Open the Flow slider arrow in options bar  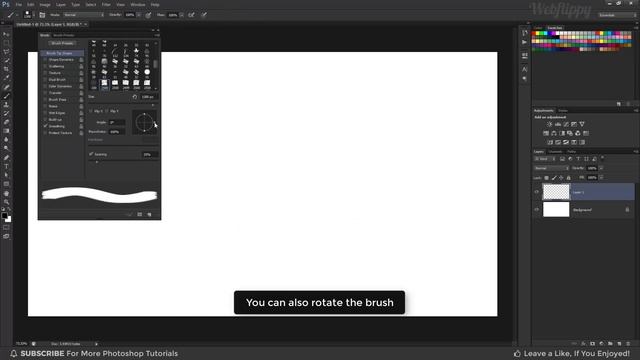pyautogui.click(x=182, y=15)
